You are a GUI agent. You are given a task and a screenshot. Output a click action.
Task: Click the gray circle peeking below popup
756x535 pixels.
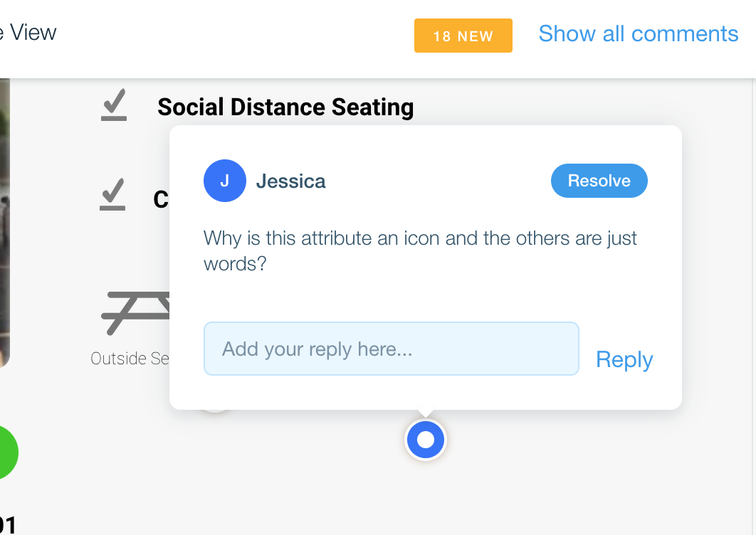pyautogui.click(x=216, y=410)
